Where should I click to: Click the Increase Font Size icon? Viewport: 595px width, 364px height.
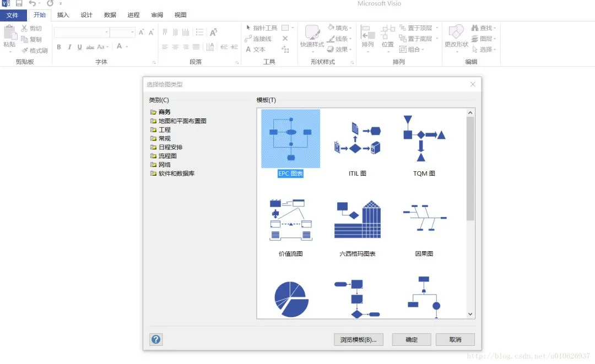pos(141,32)
